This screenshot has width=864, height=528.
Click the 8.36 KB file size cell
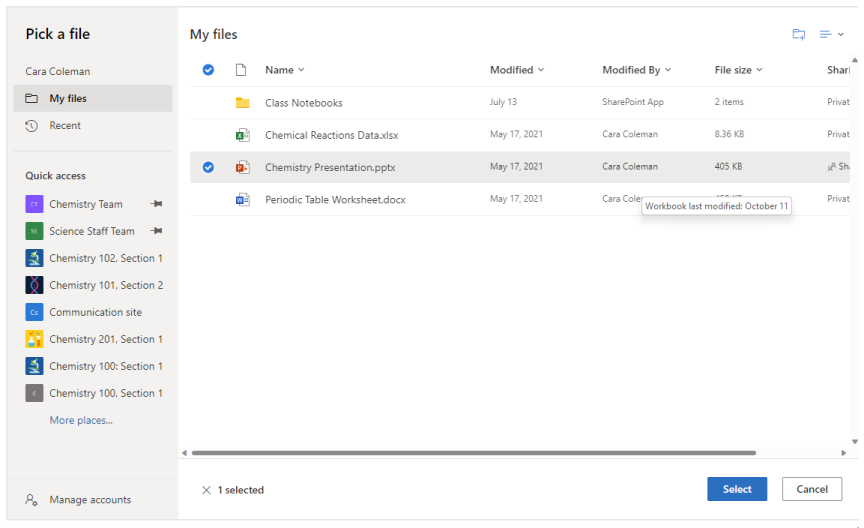click(x=729, y=134)
